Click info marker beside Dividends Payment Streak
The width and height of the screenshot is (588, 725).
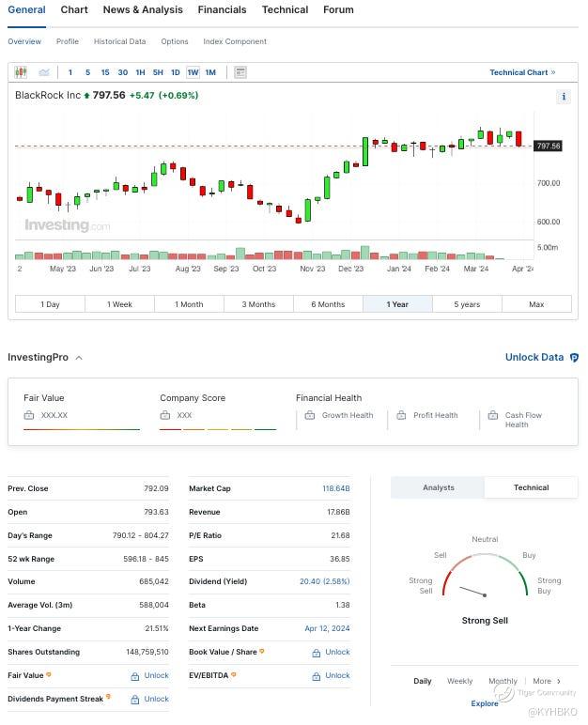tap(108, 696)
